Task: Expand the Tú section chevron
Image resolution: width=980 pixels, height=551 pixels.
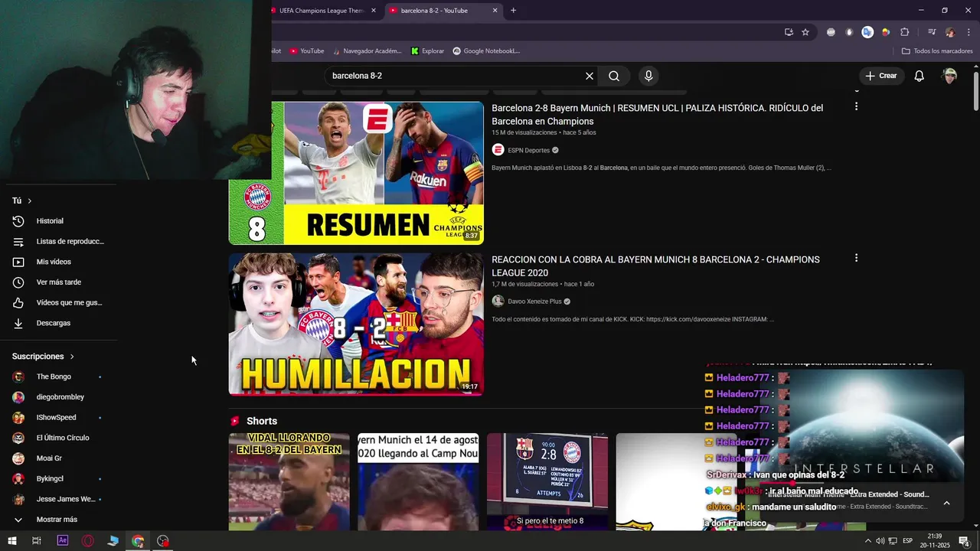Action: [x=30, y=201]
